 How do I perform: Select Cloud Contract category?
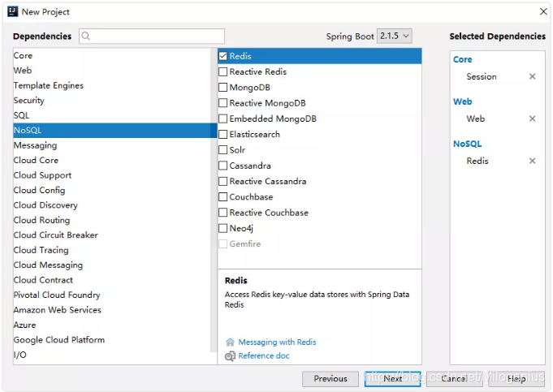112,280
